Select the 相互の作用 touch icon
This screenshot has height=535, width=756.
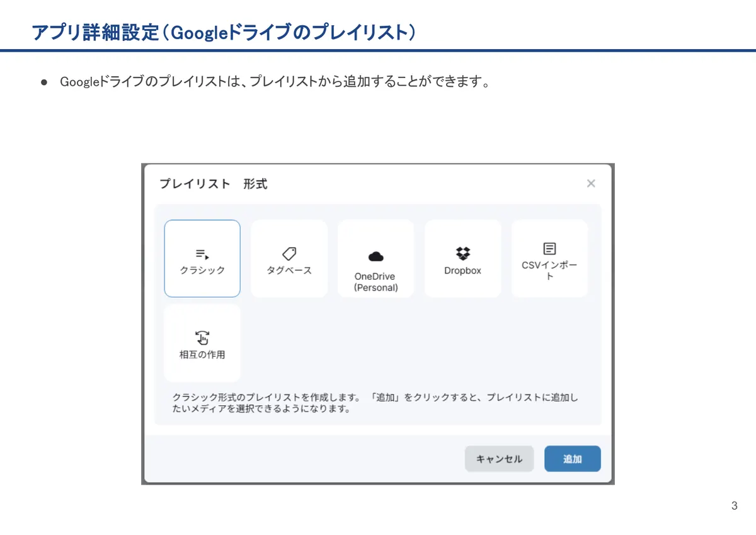(202, 338)
